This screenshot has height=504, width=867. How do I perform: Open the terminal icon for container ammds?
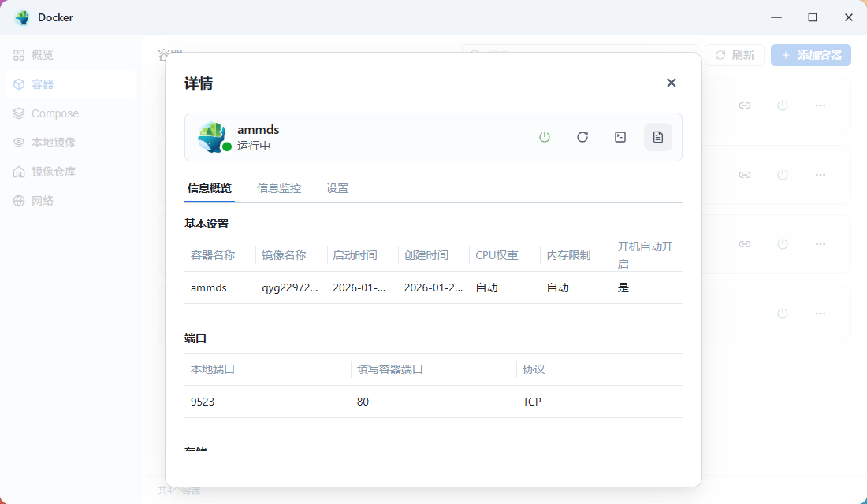pyautogui.click(x=620, y=136)
